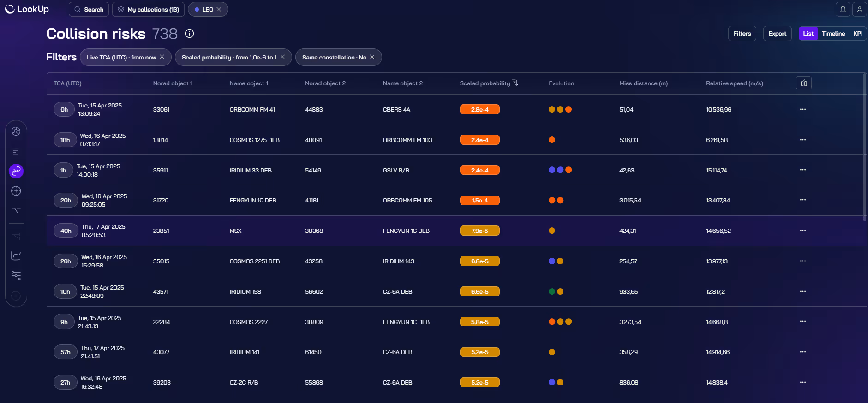Click the miss distance 536,03 value
This screenshot has width=868, height=403.
629,140
